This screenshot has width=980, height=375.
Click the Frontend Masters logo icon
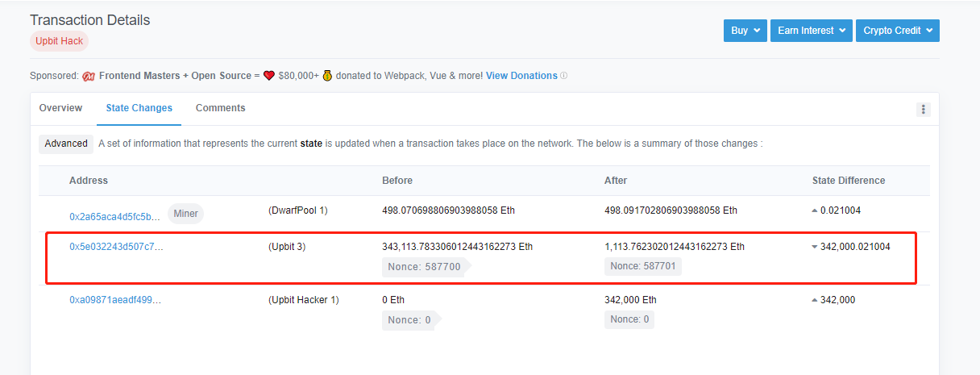(89, 76)
